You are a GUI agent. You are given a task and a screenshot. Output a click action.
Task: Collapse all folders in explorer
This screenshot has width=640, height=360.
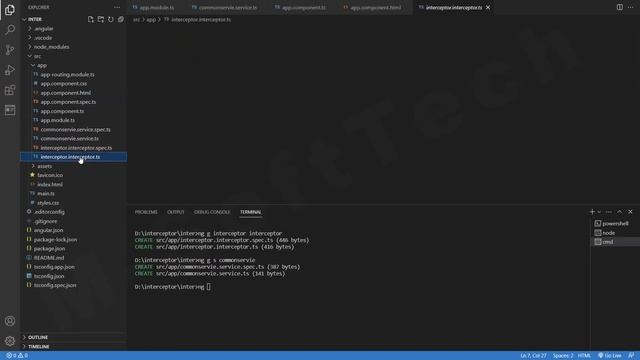click(121, 19)
